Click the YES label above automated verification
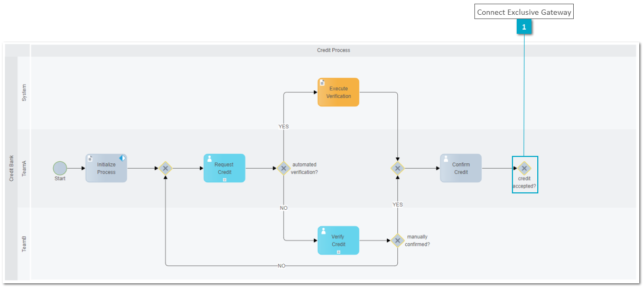This screenshot has width=644, height=288. click(x=284, y=126)
